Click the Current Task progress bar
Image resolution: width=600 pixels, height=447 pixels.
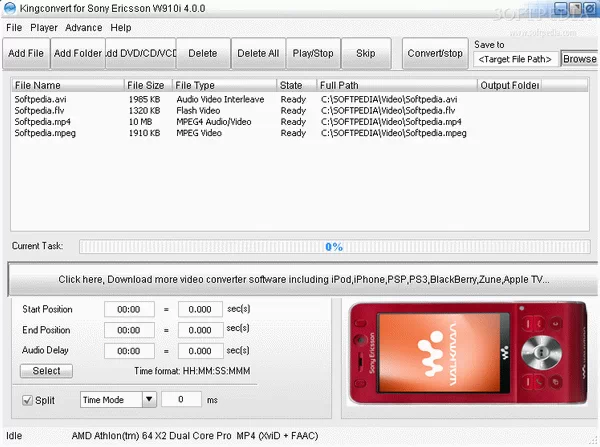pos(335,247)
